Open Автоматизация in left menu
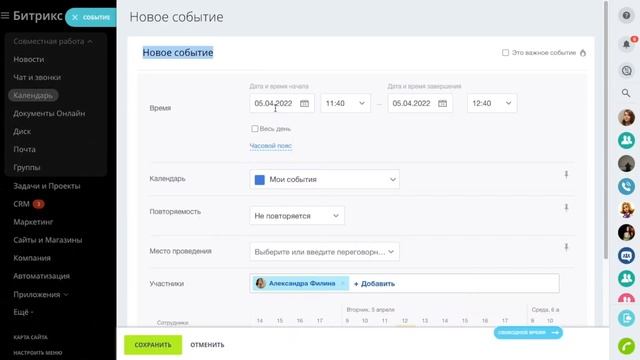The height and width of the screenshot is (360, 640). [41, 276]
